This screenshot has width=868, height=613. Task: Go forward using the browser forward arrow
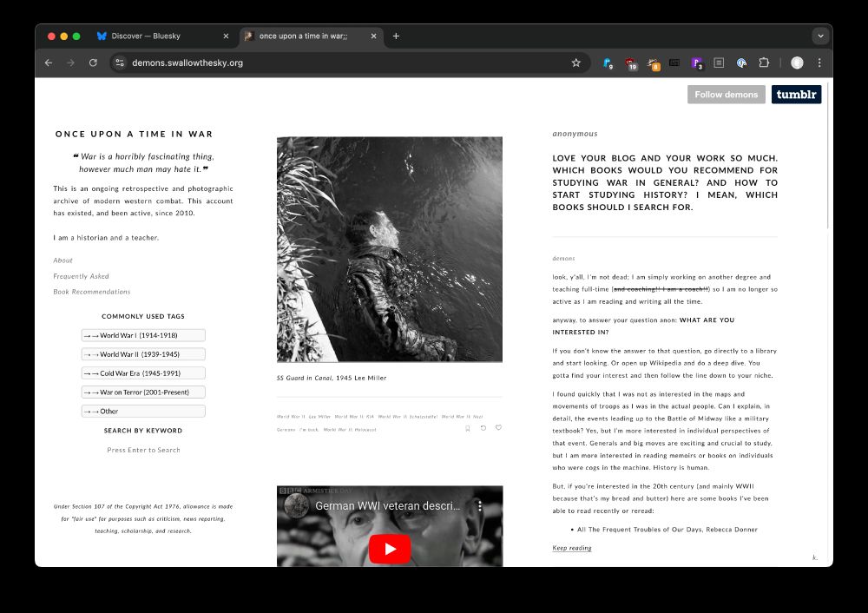coord(71,63)
